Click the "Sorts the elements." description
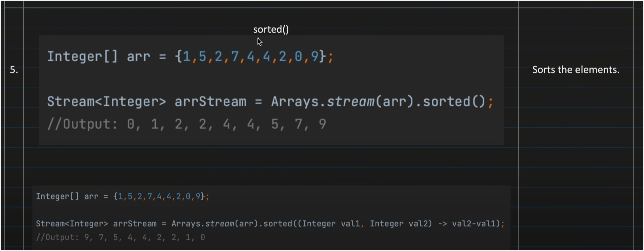The height and width of the screenshot is (251, 644). (x=575, y=70)
